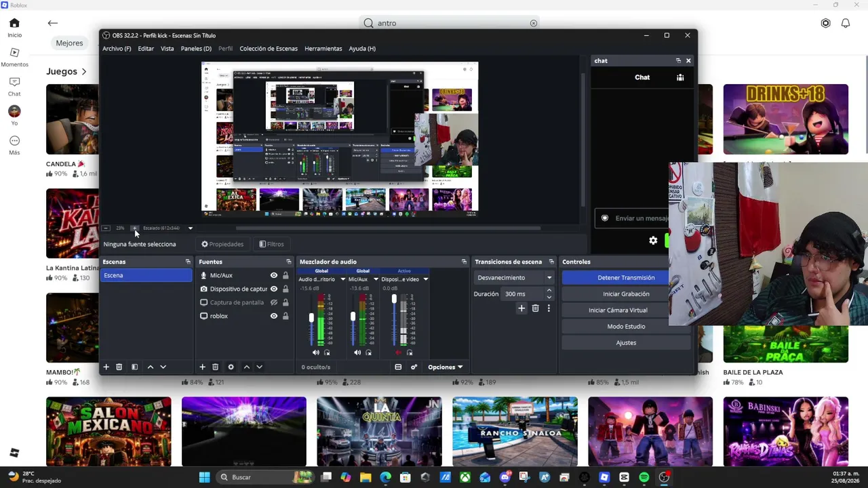Enable Modo Estudio
Viewport: 868px width, 488px height.
626,326
